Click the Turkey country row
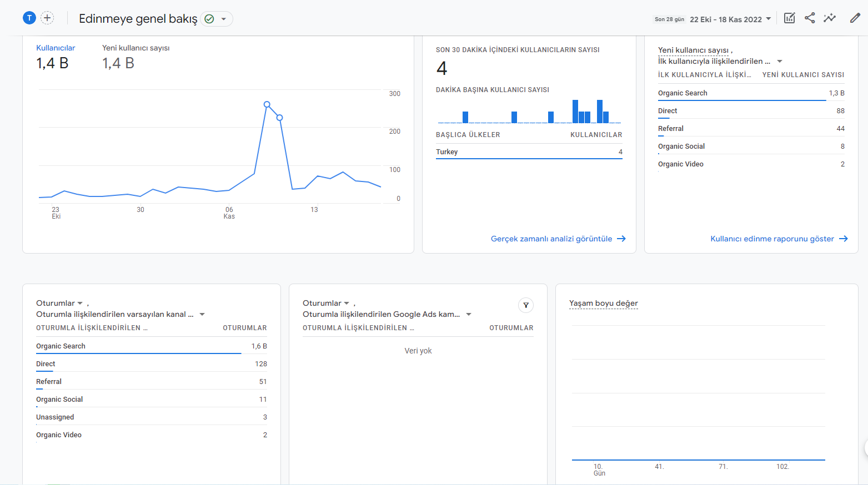Screen dimensions: 868x485 click(x=529, y=151)
